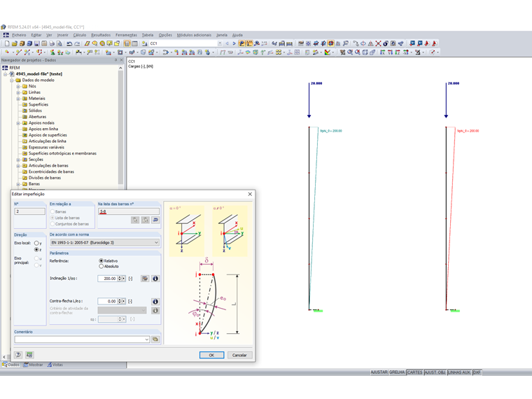Open the CC1 load case dropdown
The height and width of the screenshot is (399, 532).
[x=220, y=43]
